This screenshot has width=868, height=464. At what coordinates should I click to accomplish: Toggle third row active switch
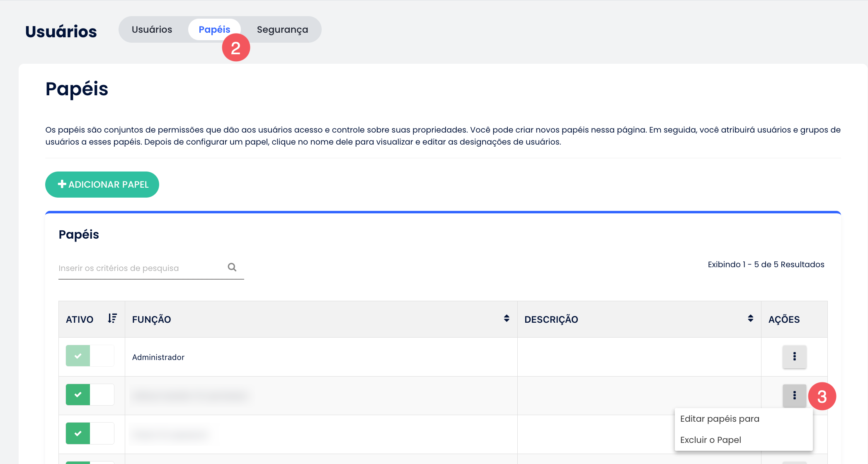coord(90,433)
